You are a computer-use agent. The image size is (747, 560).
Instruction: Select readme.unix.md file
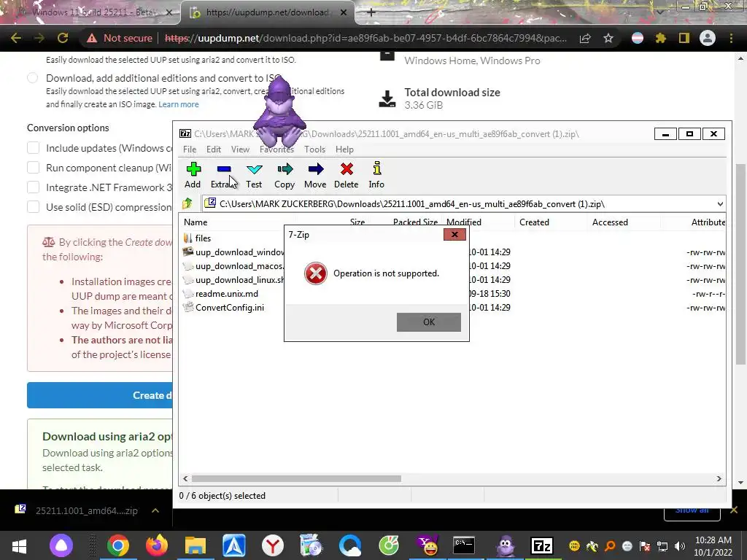(x=220, y=294)
